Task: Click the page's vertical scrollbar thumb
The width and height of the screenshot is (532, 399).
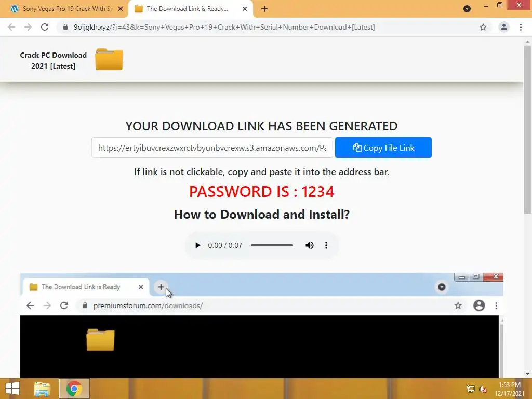Action: pos(527,129)
